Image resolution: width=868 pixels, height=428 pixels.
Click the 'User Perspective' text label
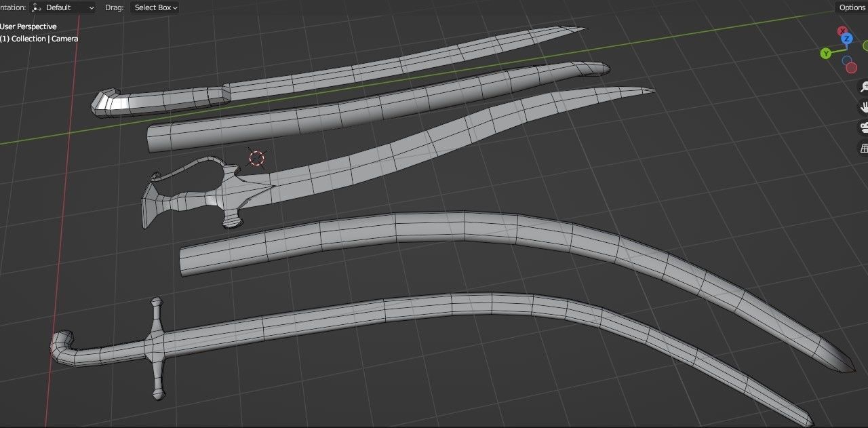(x=28, y=26)
